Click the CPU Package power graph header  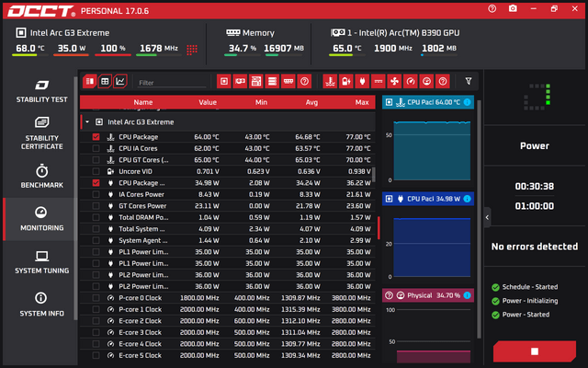(x=428, y=199)
